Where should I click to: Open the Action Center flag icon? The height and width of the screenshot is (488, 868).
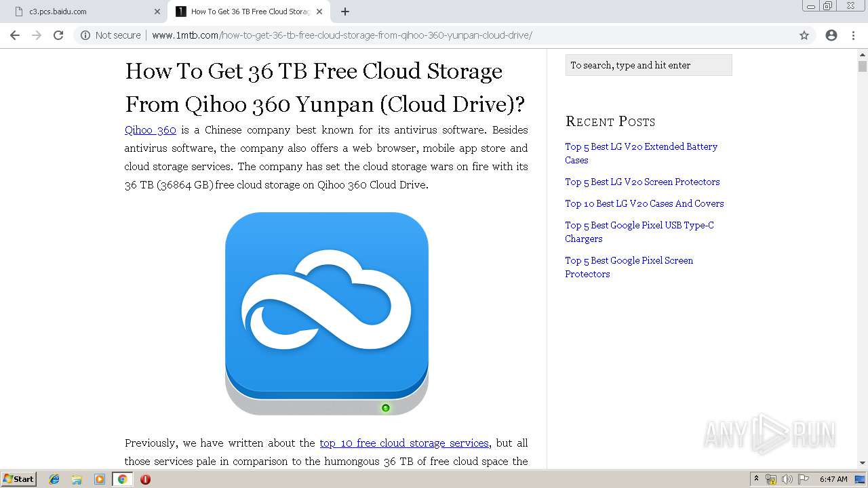[804, 479]
